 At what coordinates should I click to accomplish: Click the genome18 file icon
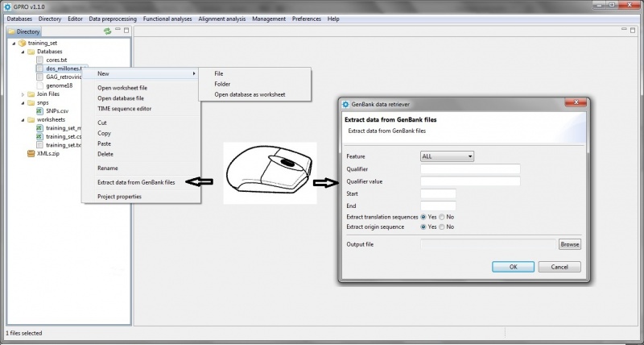pos(40,85)
